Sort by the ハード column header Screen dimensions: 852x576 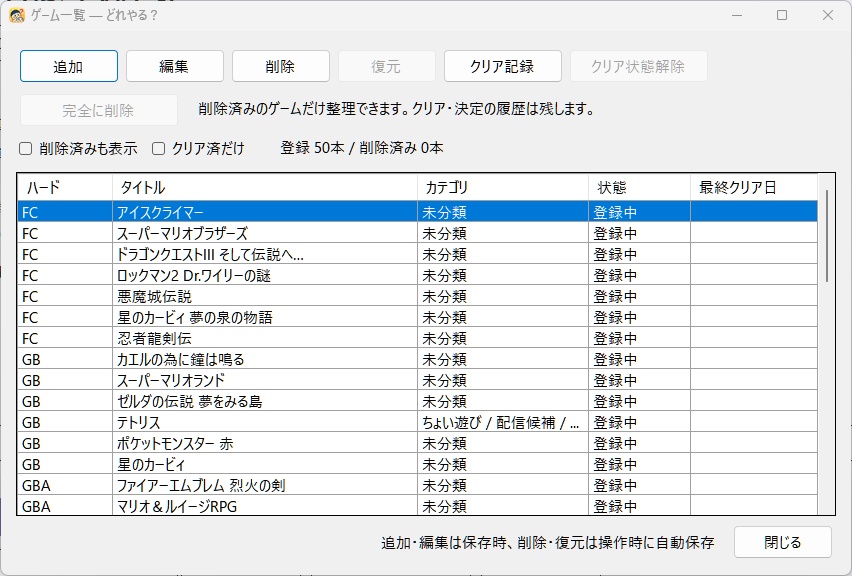point(65,187)
